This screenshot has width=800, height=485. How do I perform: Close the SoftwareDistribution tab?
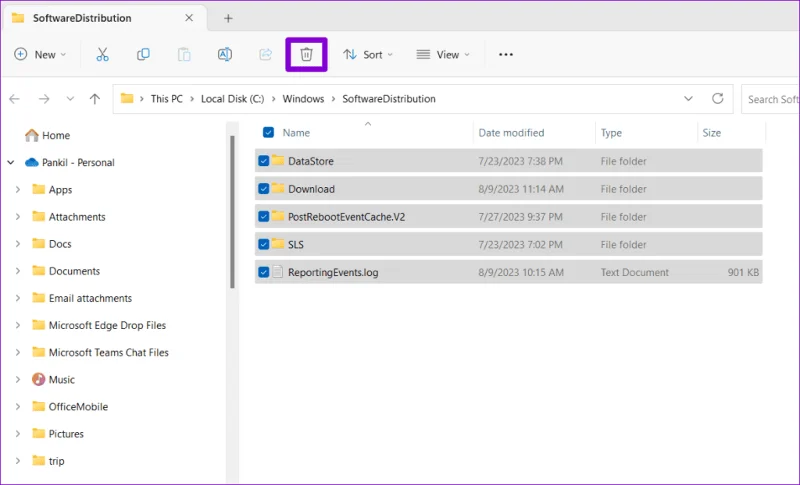pos(189,18)
